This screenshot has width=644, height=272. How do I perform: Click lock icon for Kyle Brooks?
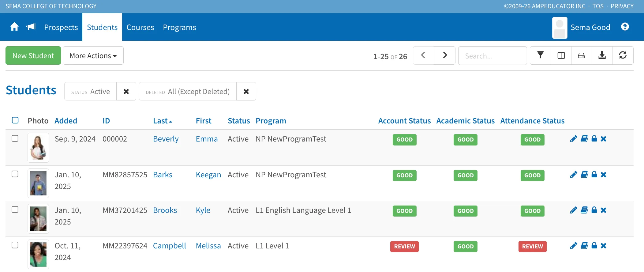click(x=594, y=210)
